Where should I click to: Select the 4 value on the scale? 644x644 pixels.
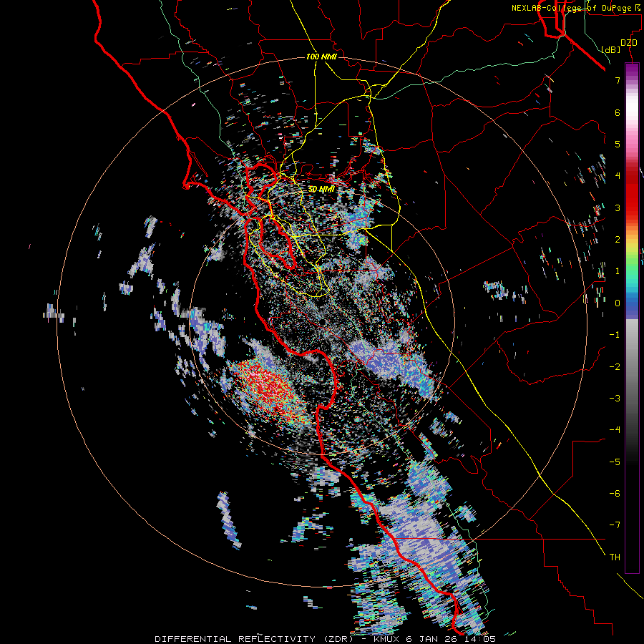(x=618, y=176)
